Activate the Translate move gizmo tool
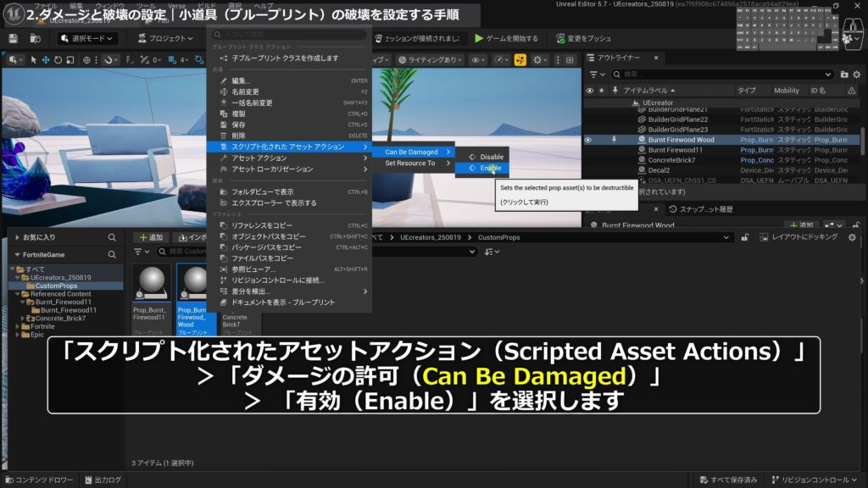 (46, 60)
